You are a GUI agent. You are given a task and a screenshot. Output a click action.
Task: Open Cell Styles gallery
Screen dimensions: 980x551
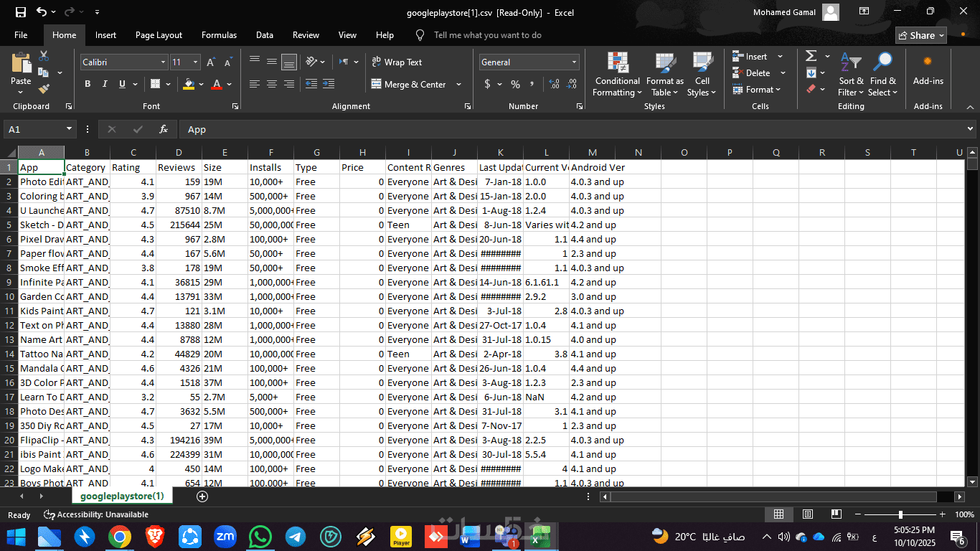pyautogui.click(x=702, y=75)
